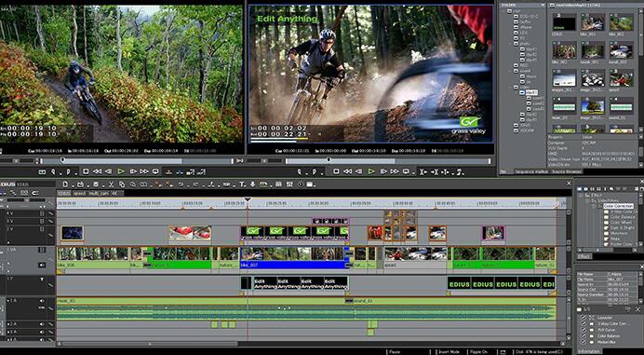Select the GoPro folder in bin tree
Viewport: 644px width, 355px height.
tap(526, 21)
